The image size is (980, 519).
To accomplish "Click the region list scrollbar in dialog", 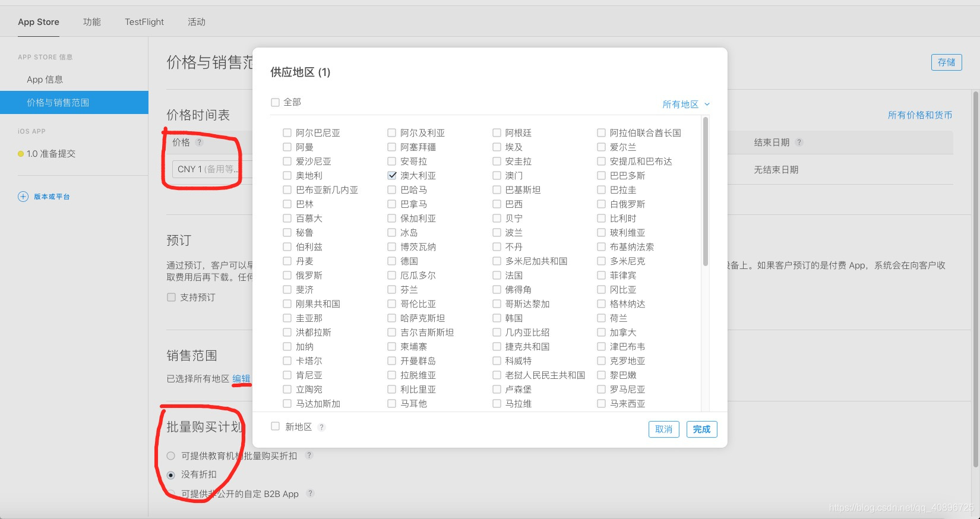I will [x=706, y=191].
